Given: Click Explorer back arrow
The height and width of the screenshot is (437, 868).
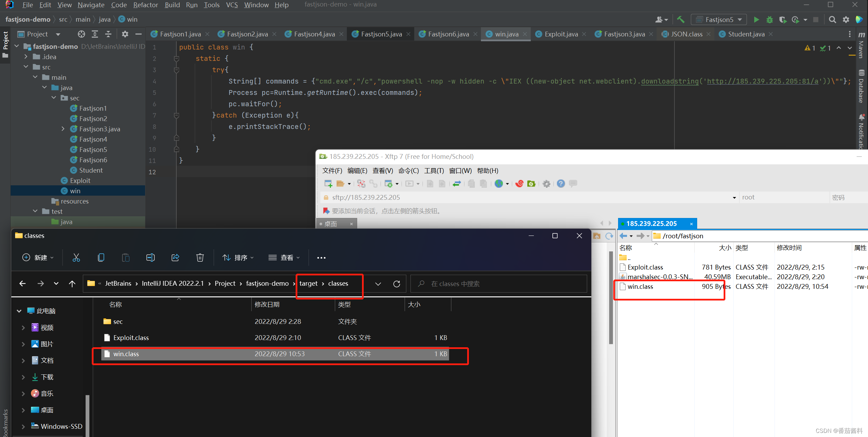Looking at the screenshot, I should tap(23, 284).
